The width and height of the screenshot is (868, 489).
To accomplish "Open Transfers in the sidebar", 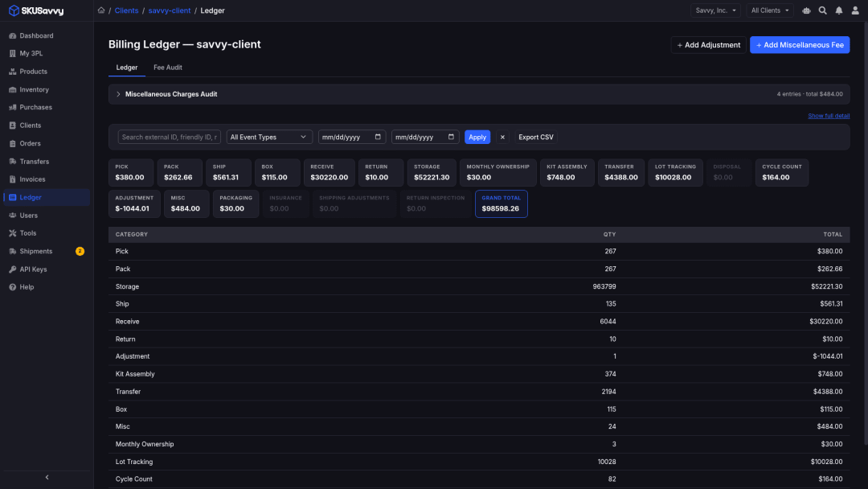I will 47,161.
